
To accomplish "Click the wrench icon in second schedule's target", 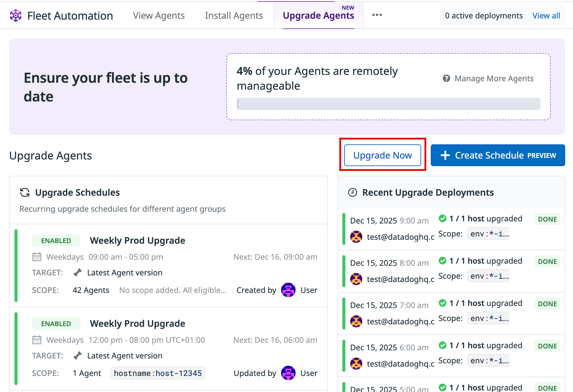I will click(78, 355).
